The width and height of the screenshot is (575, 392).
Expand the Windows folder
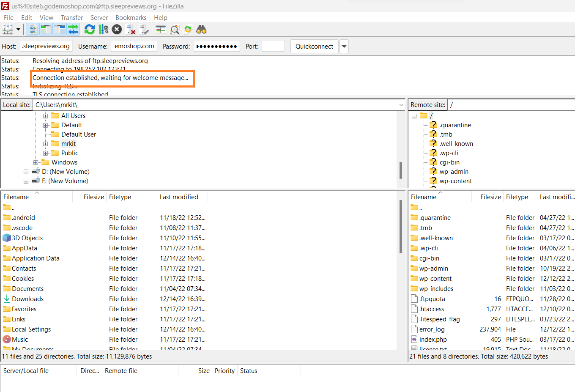(x=36, y=162)
